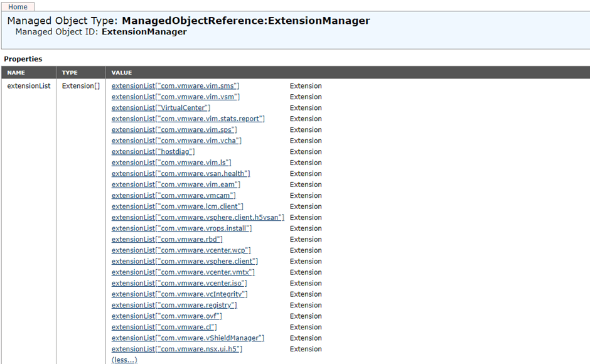
Task: Click the com.vmware.lcm.client extension link
Action: [x=177, y=206]
